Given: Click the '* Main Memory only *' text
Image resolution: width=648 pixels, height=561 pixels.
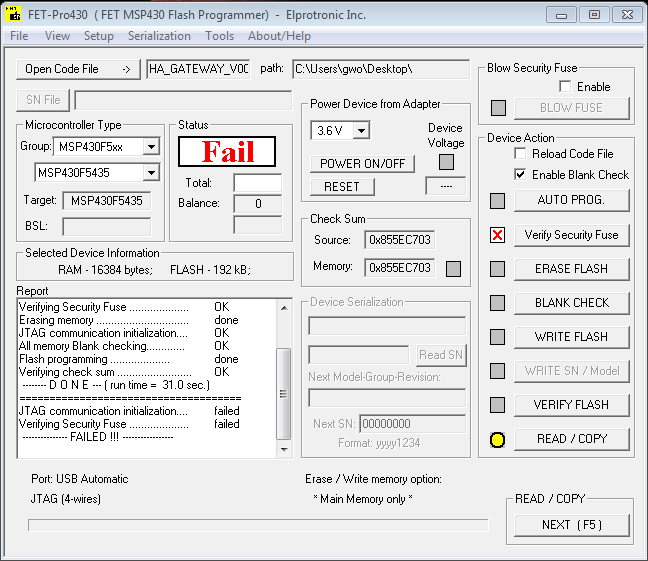Looking at the screenshot, I should pos(363,499).
